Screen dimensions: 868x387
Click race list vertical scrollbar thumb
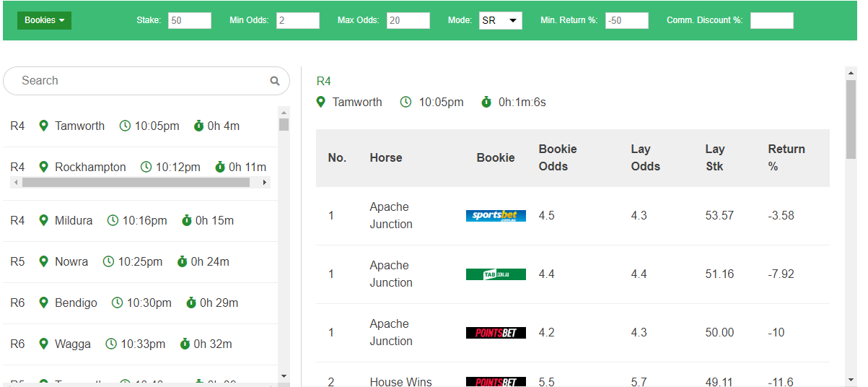(x=284, y=124)
